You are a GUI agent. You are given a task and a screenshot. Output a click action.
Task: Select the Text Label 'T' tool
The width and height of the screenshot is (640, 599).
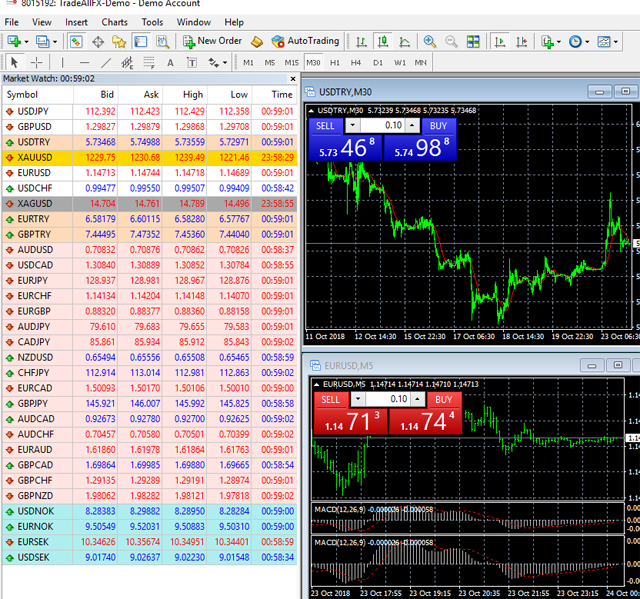pyautogui.click(x=191, y=62)
